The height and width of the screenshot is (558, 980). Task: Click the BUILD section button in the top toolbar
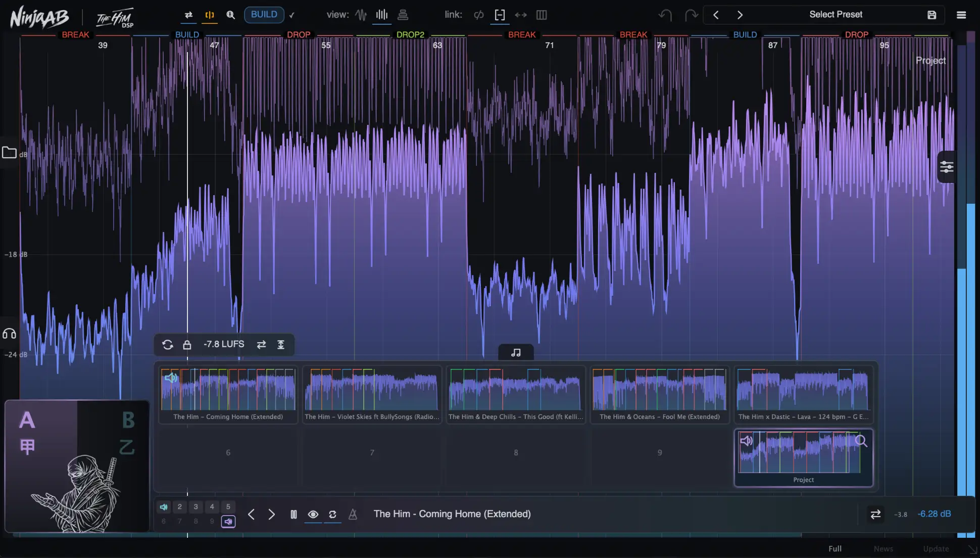[x=264, y=15]
